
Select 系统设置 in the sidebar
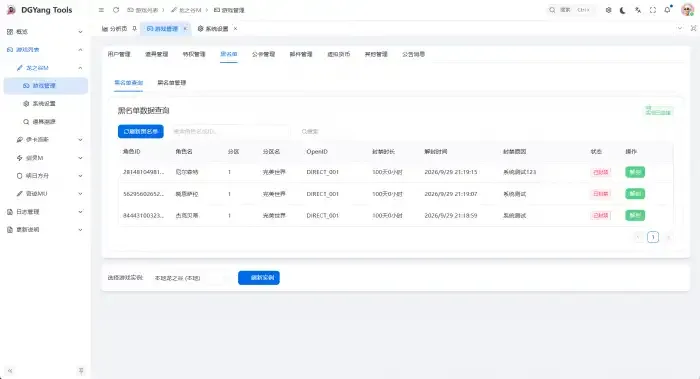pos(45,104)
